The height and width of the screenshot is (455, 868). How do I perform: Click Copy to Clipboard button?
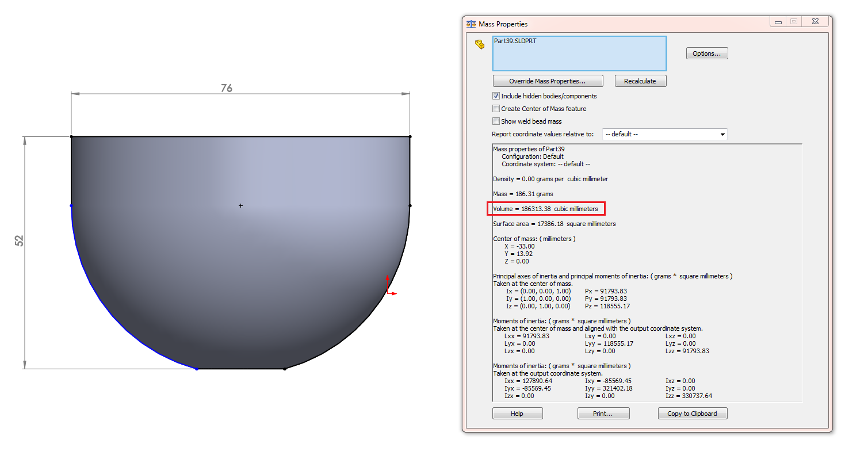pos(692,414)
